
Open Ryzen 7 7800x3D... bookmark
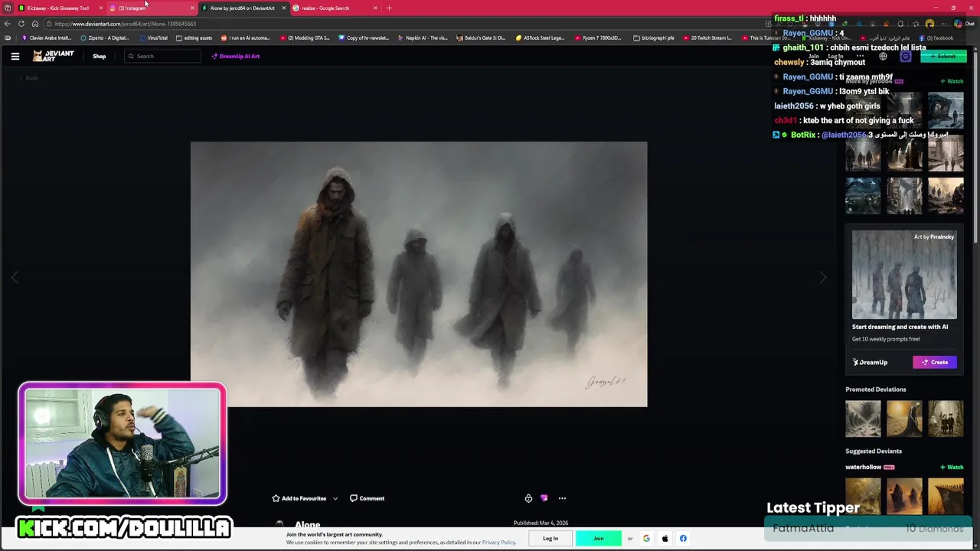[x=599, y=37]
